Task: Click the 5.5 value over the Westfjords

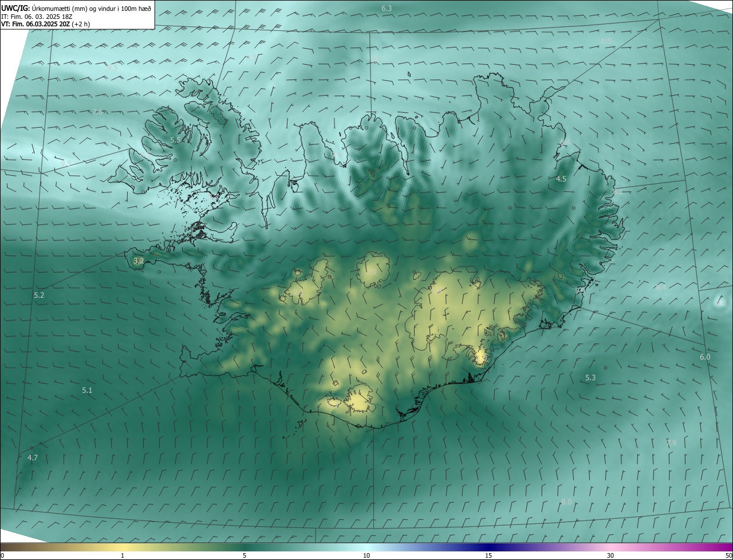Action: click(x=176, y=140)
